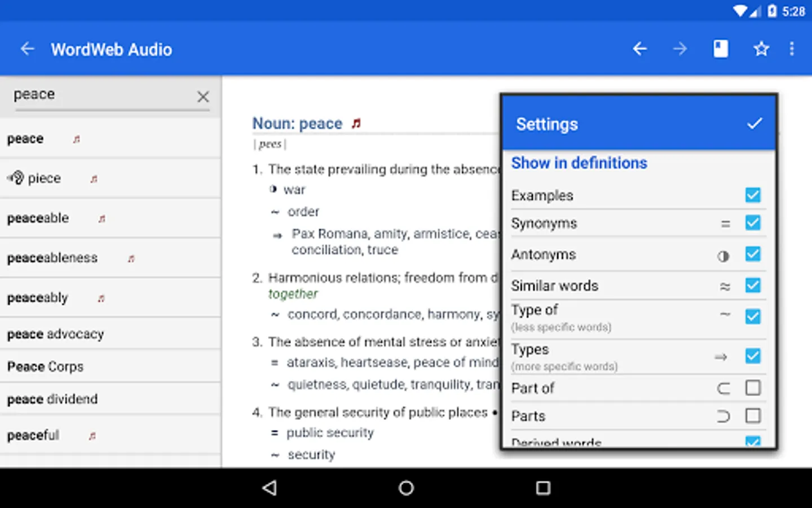Screen dimensions: 812x508
Task: Open the three-dot overflow menu
Action: pos(792,49)
